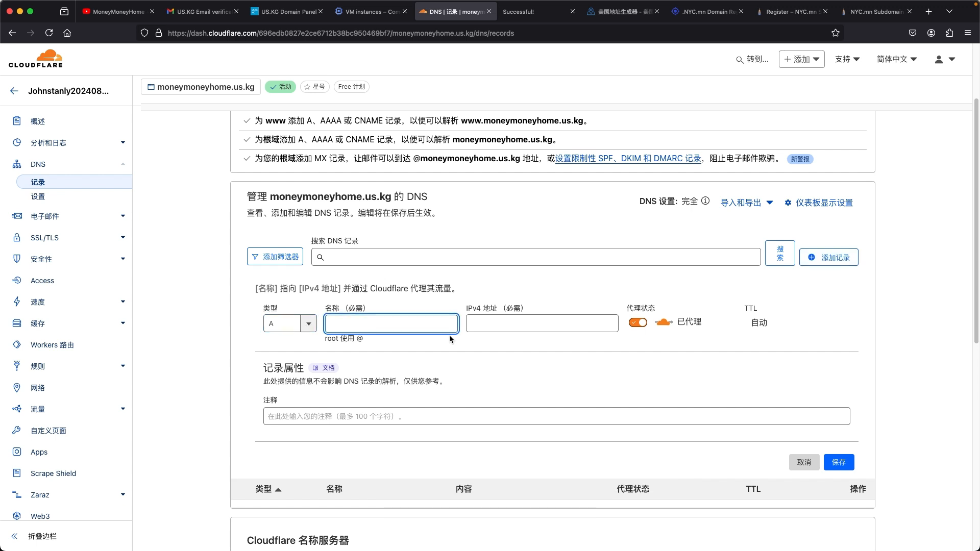Click the 名称 name input field
Image resolution: width=980 pixels, height=551 pixels.
coord(391,323)
